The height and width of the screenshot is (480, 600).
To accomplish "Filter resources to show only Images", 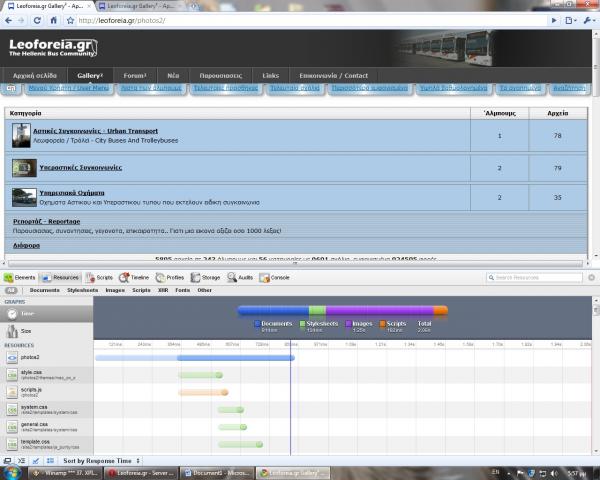I will click(x=115, y=290).
